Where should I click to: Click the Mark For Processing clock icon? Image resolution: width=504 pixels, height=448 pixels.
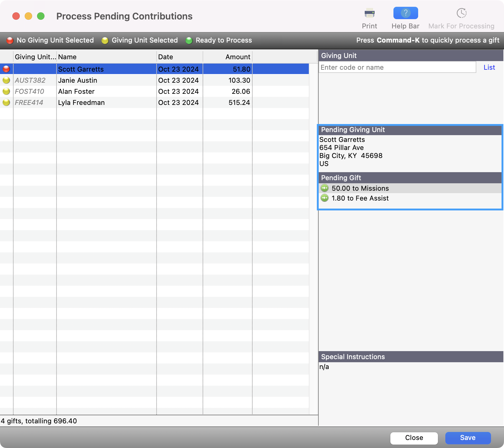(x=461, y=14)
